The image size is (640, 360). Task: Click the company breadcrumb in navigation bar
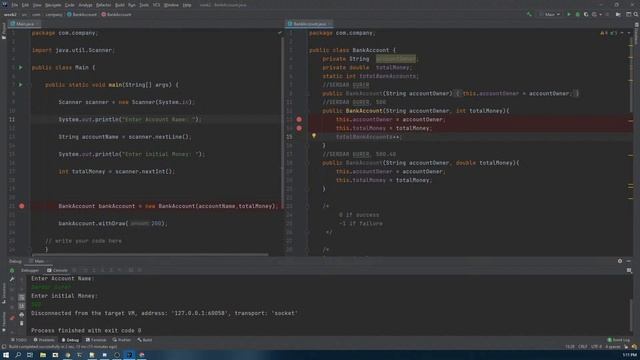click(x=53, y=14)
